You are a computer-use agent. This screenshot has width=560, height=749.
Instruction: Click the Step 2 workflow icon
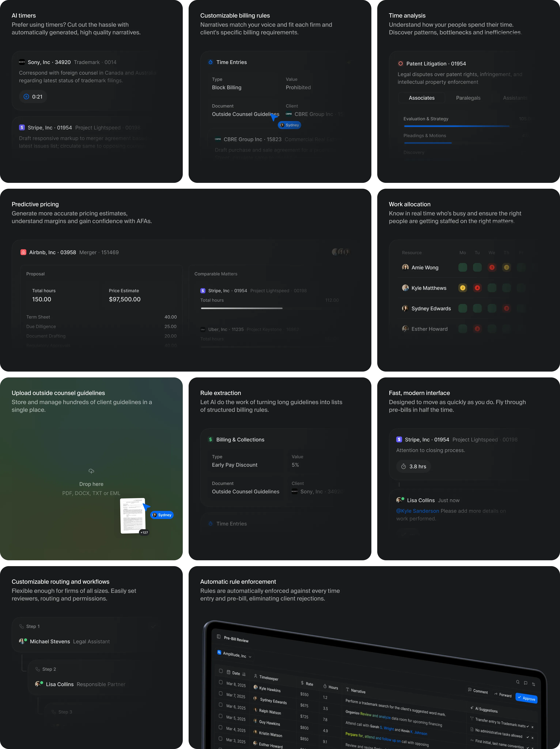[x=38, y=669]
